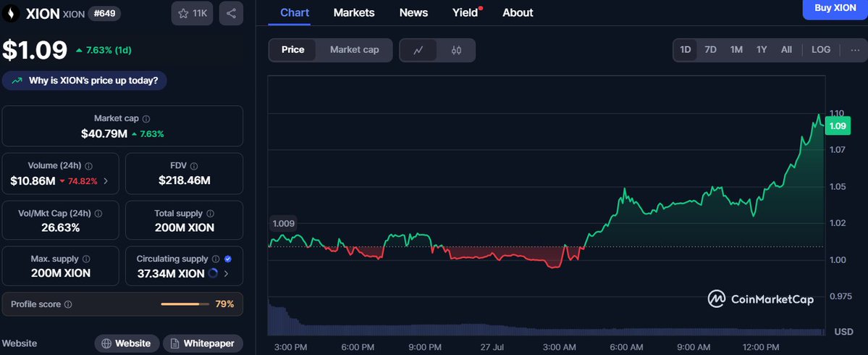
Task: Set chart range to 1M
Action: click(x=736, y=50)
